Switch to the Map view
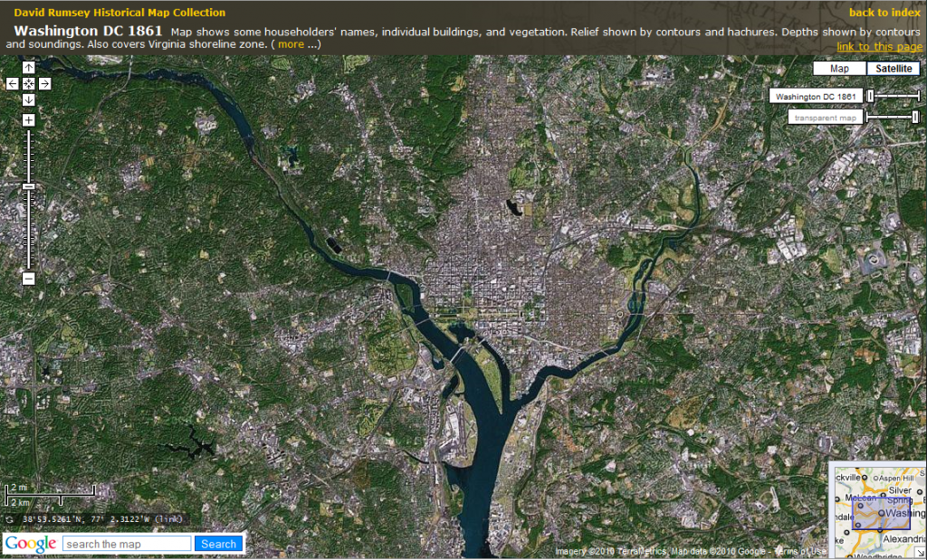This screenshot has height=560, width=927. point(839,69)
